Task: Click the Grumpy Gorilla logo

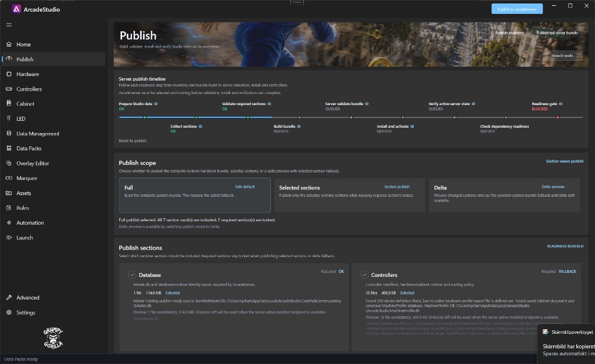Action: pyautogui.click(x=53, y=337)
